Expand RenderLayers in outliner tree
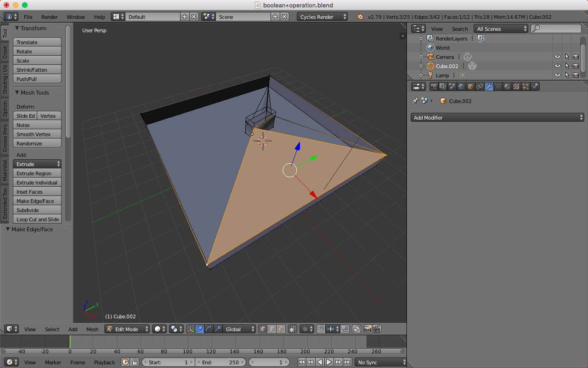The height and width of the screenshot is (368, 588). [421, 38]
